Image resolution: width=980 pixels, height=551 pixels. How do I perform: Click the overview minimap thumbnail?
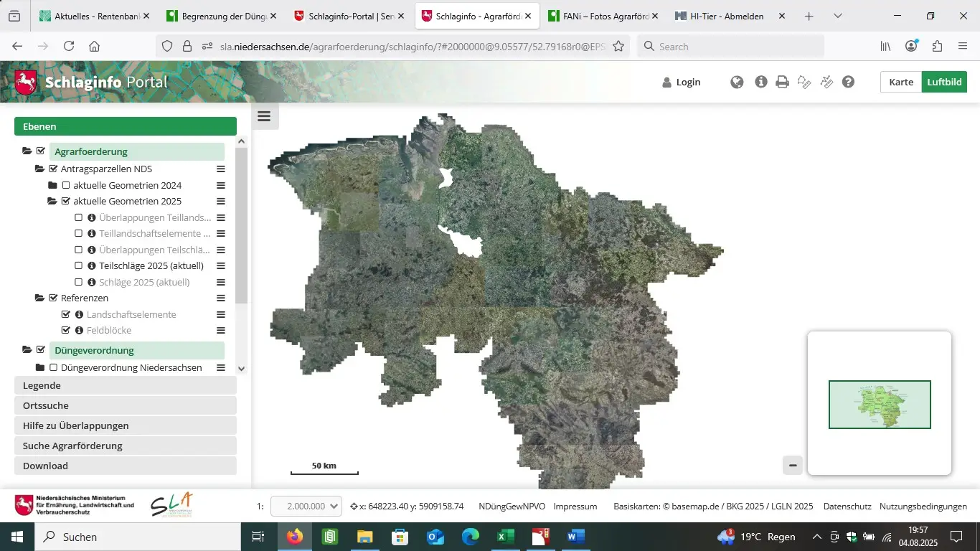880,405
